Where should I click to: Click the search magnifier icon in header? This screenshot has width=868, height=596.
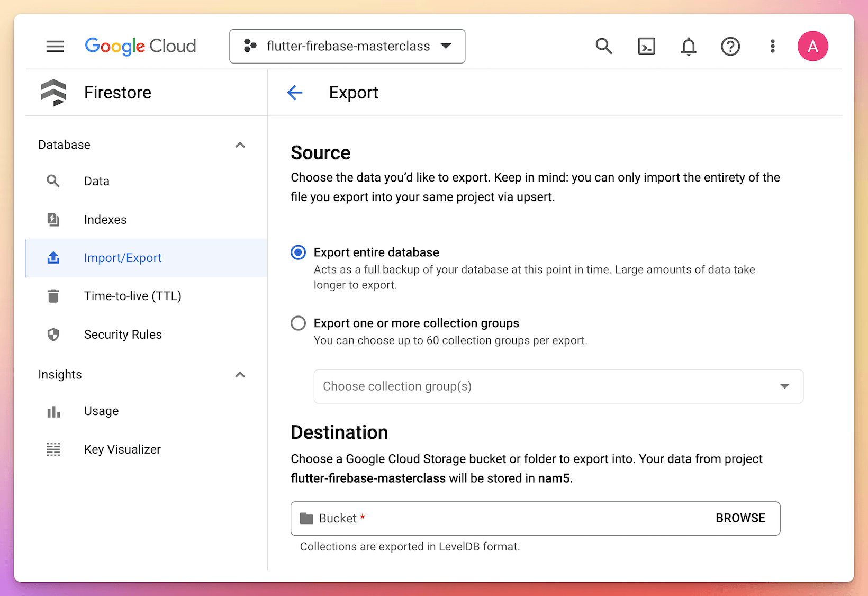604,47
